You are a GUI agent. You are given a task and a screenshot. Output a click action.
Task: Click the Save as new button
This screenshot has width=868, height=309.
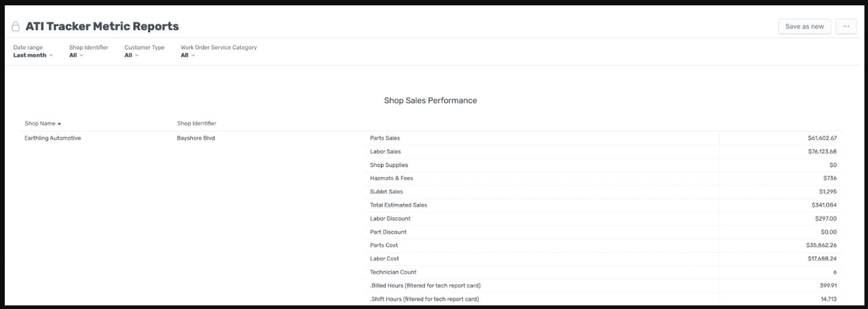click(804, 26)
